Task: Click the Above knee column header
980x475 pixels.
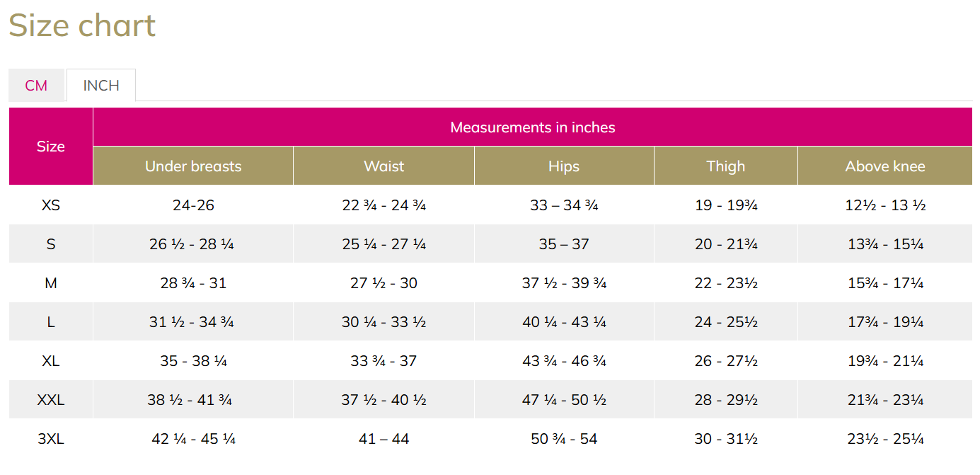Action: click(885, 166)
